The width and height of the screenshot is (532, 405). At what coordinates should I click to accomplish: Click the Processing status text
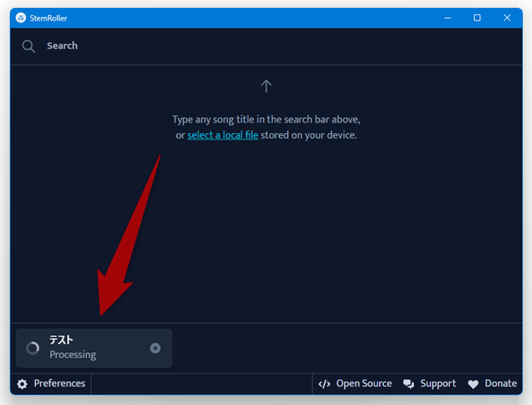(73, 355)
